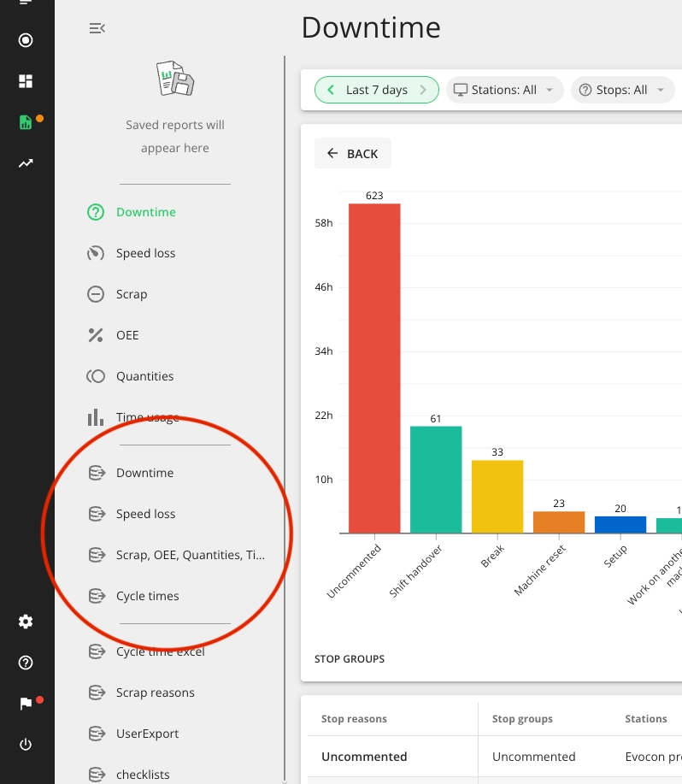Open the Cycle times export link

click(x=147, y=596)
